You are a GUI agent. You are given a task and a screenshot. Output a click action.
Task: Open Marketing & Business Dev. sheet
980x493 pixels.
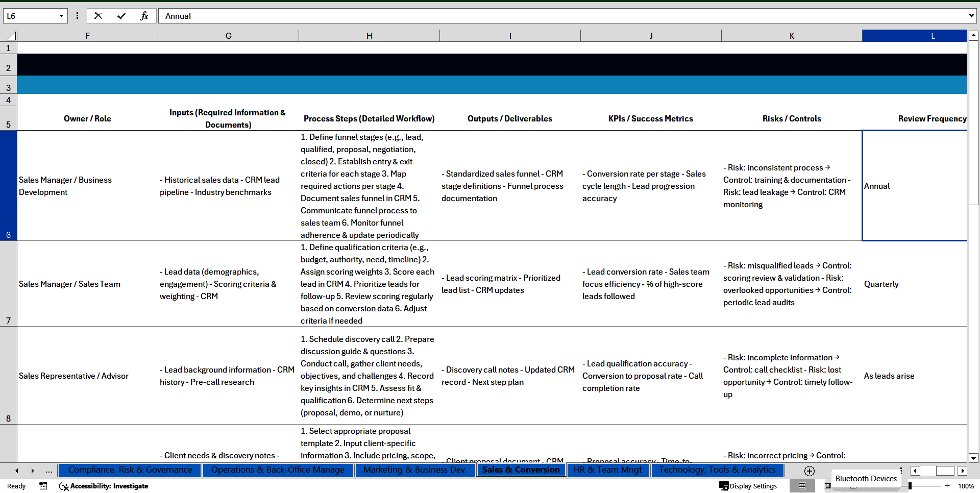[415, 470]
